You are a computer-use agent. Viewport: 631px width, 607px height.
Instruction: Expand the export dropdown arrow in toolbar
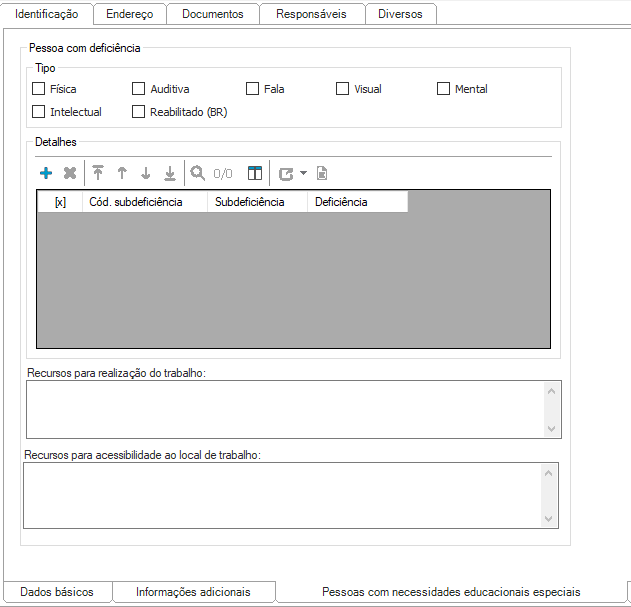[x=303, y=173]
